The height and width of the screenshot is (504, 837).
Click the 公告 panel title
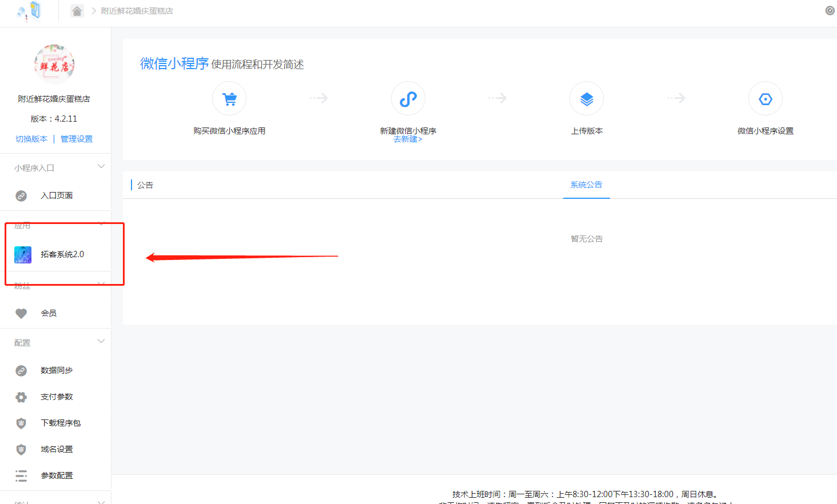145,185
